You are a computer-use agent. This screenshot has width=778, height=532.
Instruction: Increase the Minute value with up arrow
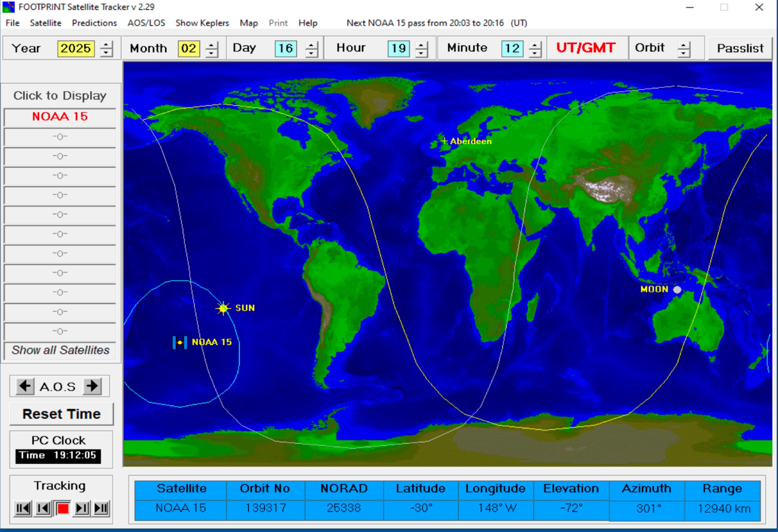tap(535, 44)
